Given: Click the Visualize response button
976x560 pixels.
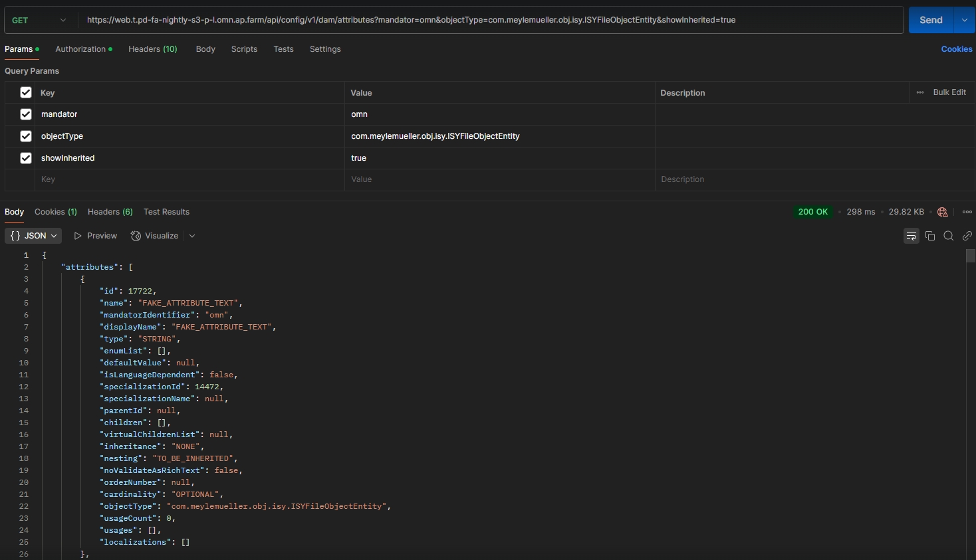Looking at the screenshot, I should point(155,236).
